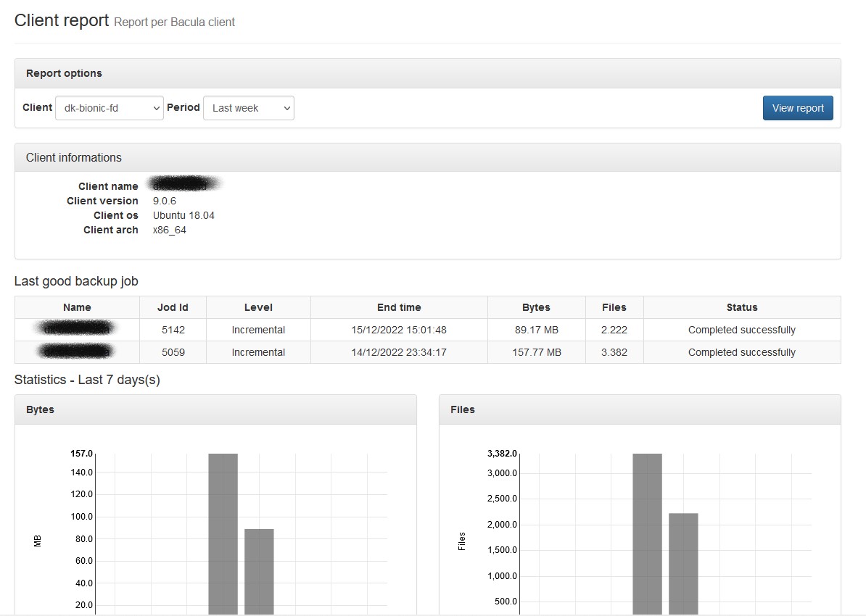The image size is (866, 616).
Task: Expand the Period dropdown set to Last week
Action: click(x=249, y=108)
